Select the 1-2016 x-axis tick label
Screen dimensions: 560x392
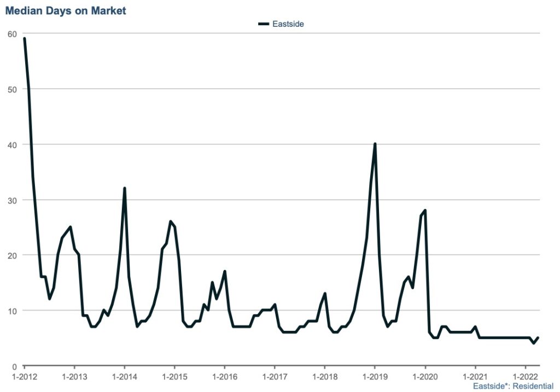click(224, 376)
